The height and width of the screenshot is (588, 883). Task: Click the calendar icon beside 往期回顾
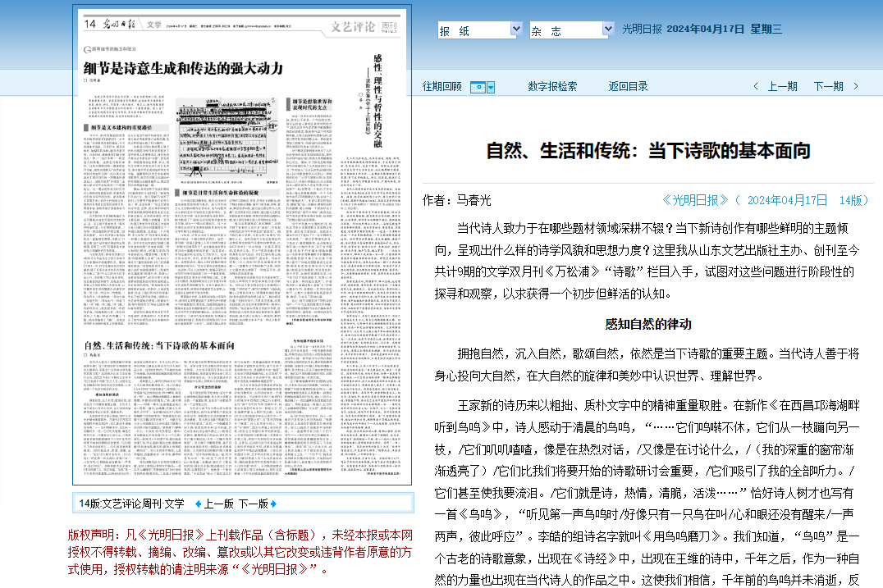click(x=478, y=87)
